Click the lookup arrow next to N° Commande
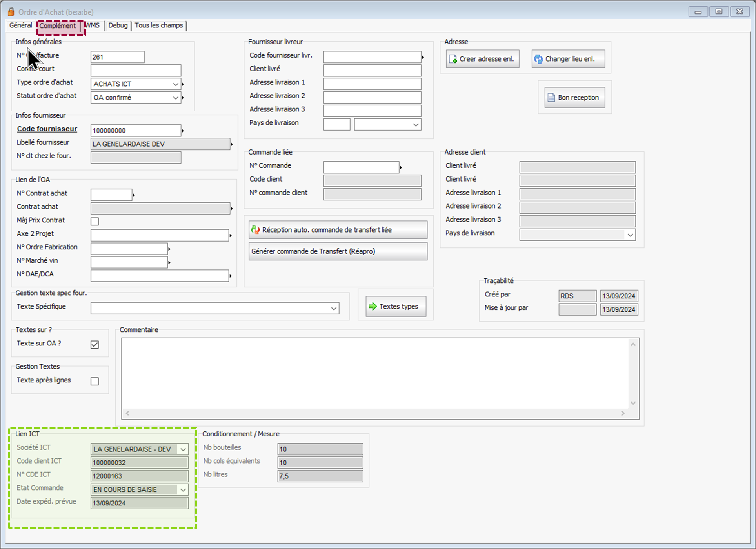Screen dimensions: 756x549 point(401,167)
